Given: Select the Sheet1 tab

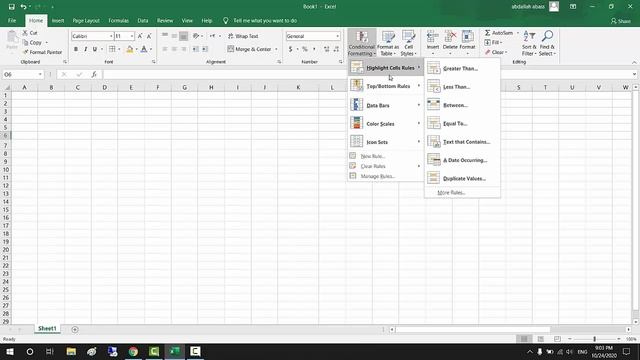Looking at the screenshot, I should pyautogui.click(x=47, y=329).
